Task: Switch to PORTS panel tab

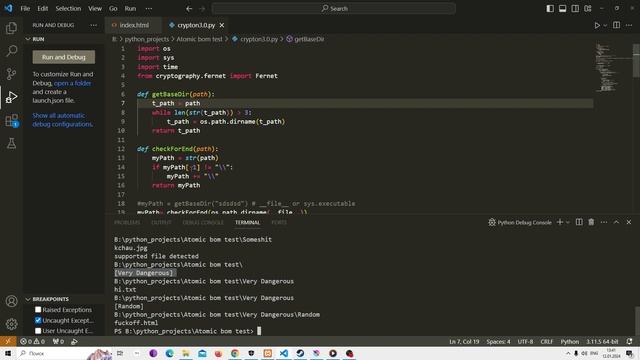Action: coord(279,222)
